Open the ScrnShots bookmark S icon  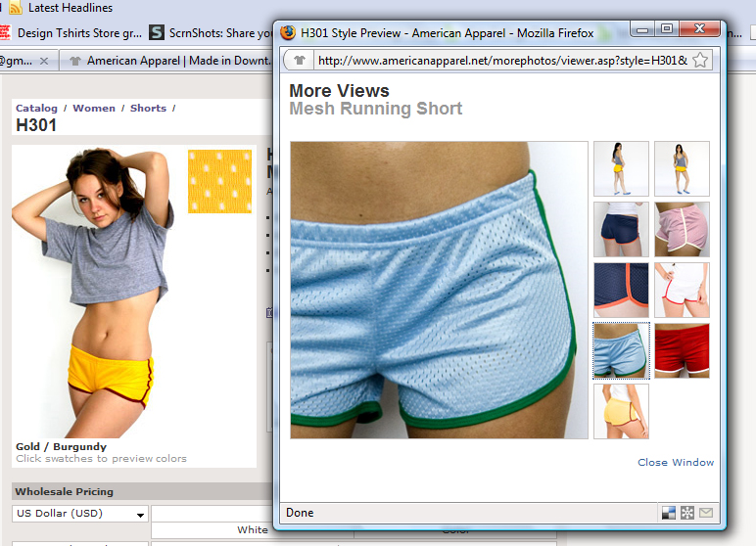click(x=157, y=32)
